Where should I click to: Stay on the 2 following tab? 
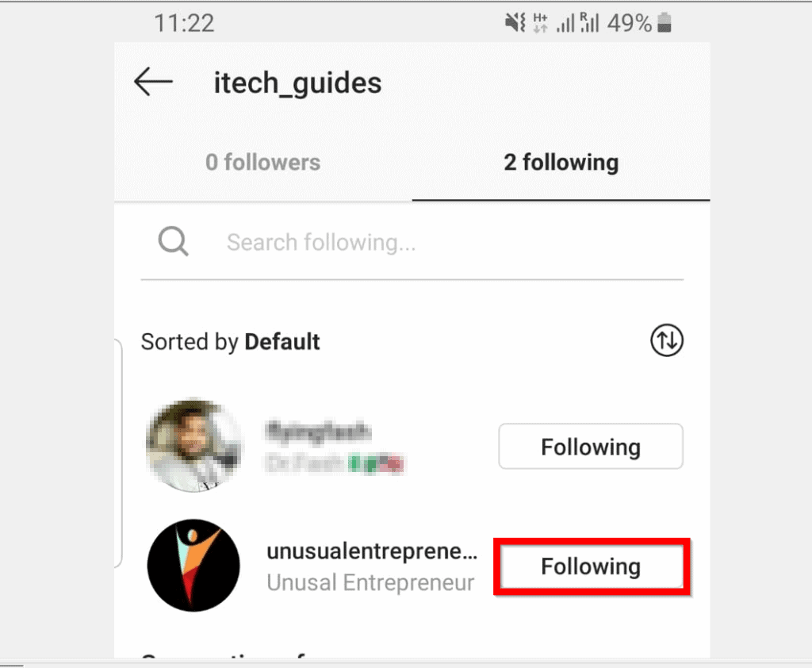(561, 162)
